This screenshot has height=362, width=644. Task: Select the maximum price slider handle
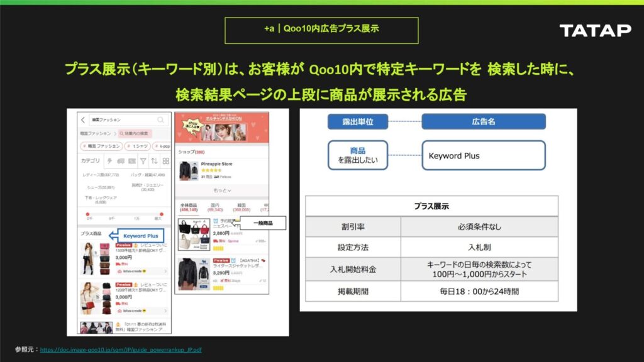coord(162,214)
